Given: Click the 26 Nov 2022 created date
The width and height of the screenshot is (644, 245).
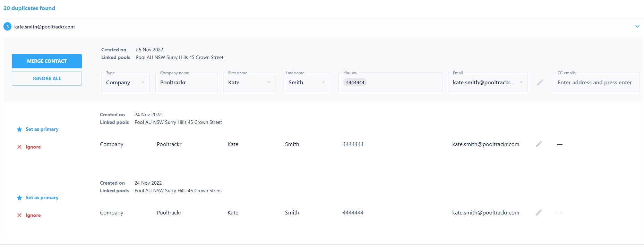Looking at the screenshot, I should click(x=149, y=50).
